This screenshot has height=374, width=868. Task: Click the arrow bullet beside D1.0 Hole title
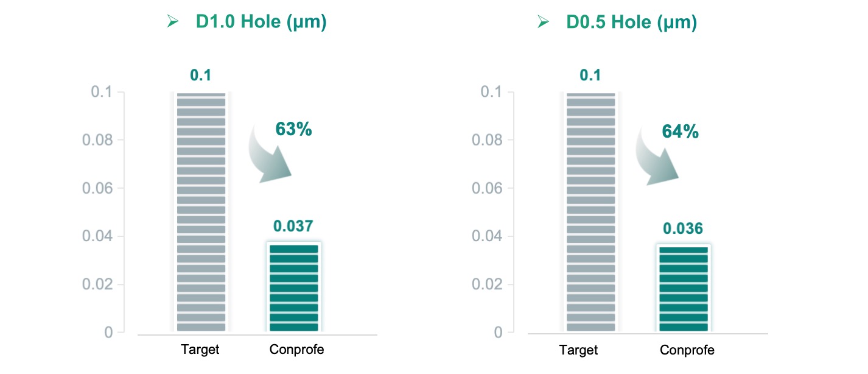tap(172, 23)
